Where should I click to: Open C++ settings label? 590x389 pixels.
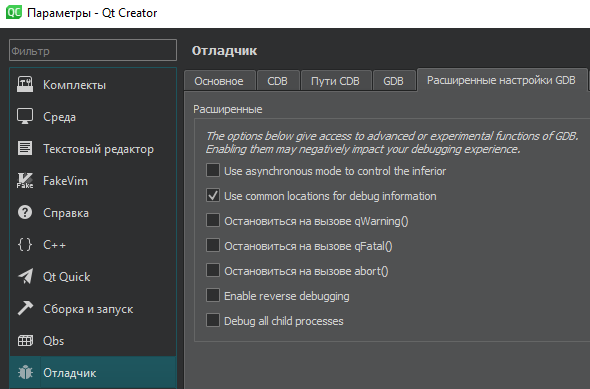55,245
